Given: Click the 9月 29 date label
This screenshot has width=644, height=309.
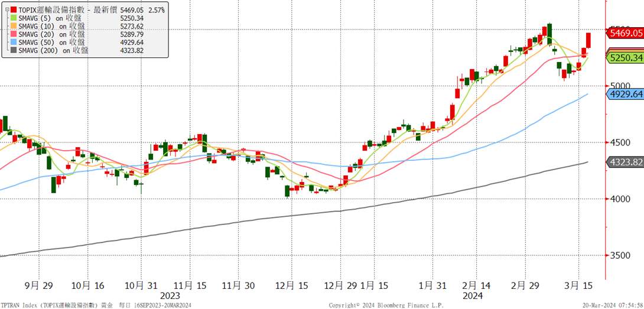Looking at the screenshot, I should click(x=38, y=285).
